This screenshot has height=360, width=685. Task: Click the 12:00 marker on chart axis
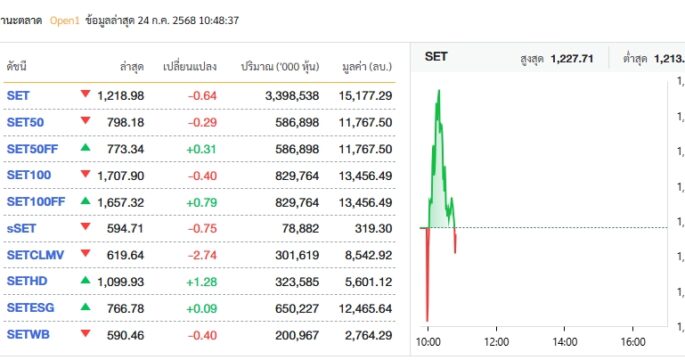pos(496,342)
